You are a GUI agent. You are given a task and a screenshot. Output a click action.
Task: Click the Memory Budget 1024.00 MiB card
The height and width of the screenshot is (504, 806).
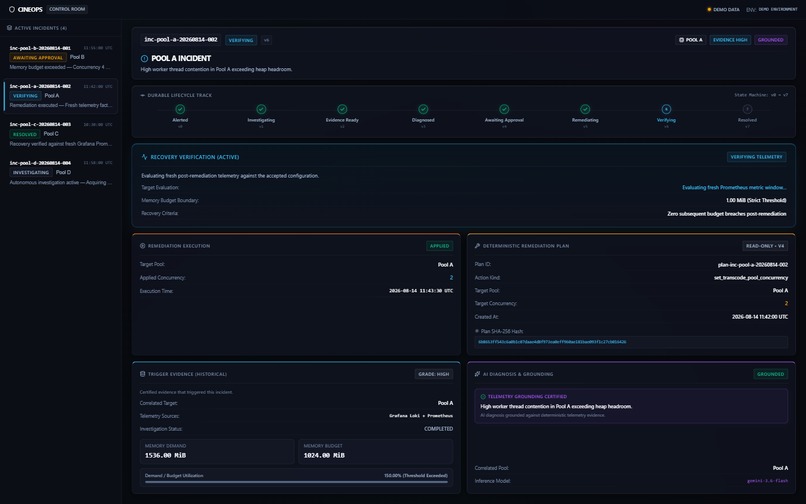click(x=376, y=451)
